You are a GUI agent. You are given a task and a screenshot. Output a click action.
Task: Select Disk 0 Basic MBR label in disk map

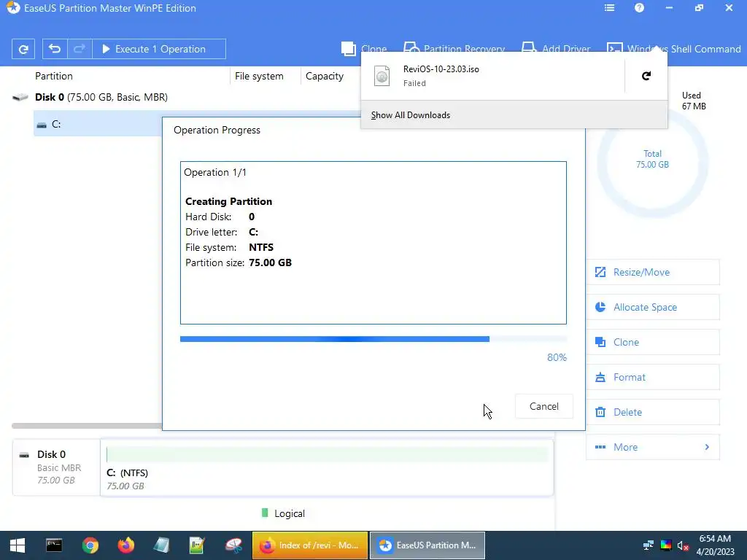56,467
